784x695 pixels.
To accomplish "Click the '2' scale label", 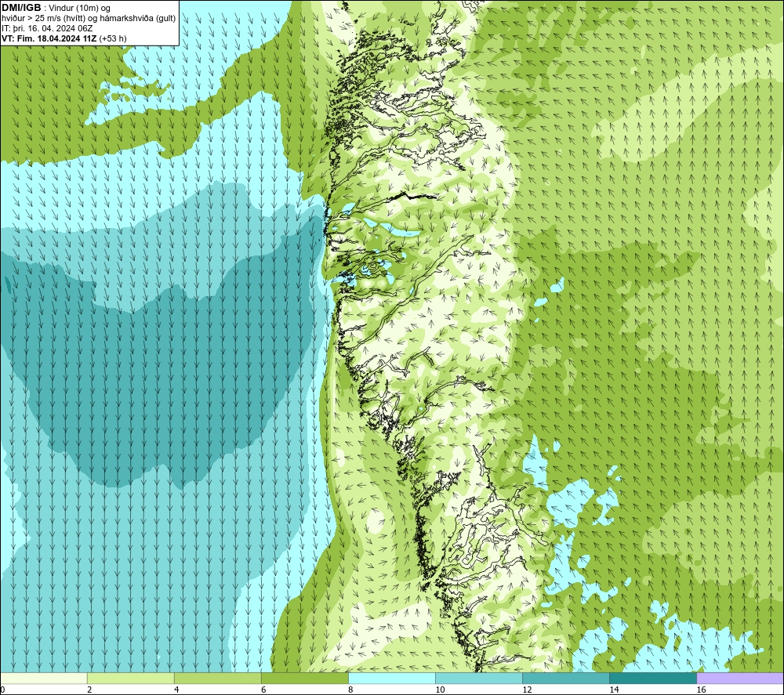I will (x=89, y=690).
